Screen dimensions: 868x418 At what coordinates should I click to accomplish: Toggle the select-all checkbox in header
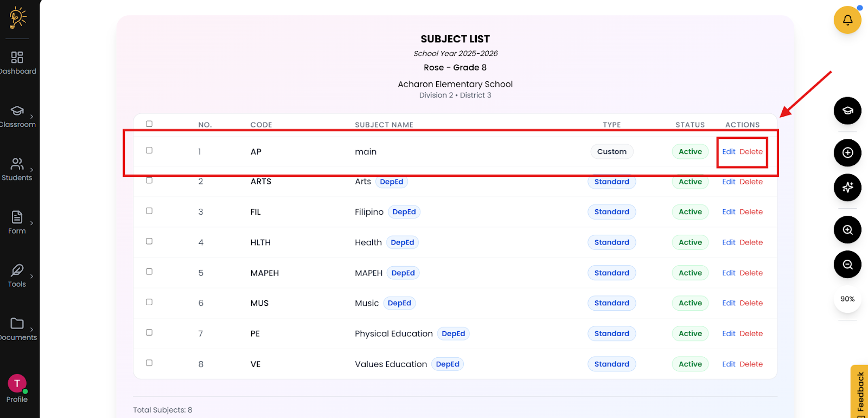(x=149, y=124)
